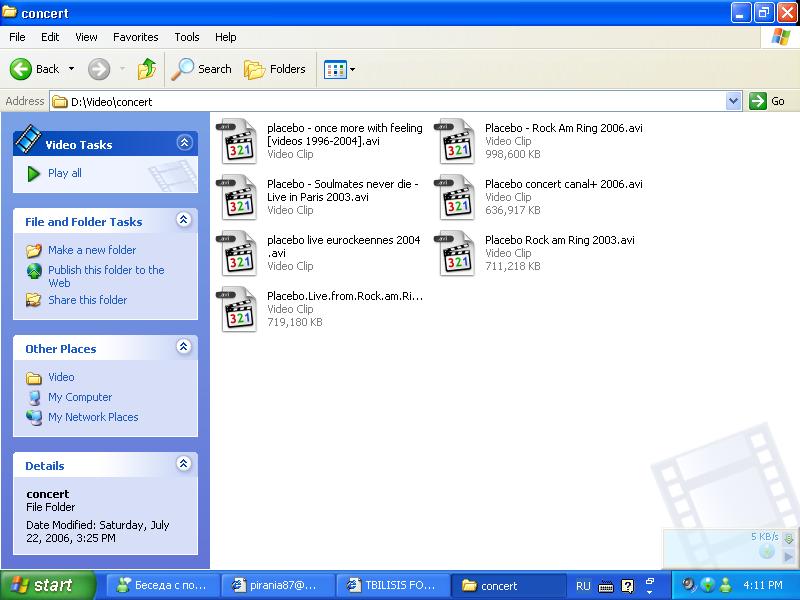Open the Favorites menu
This screenshot has width=800, height=600.
pos(136,37)
